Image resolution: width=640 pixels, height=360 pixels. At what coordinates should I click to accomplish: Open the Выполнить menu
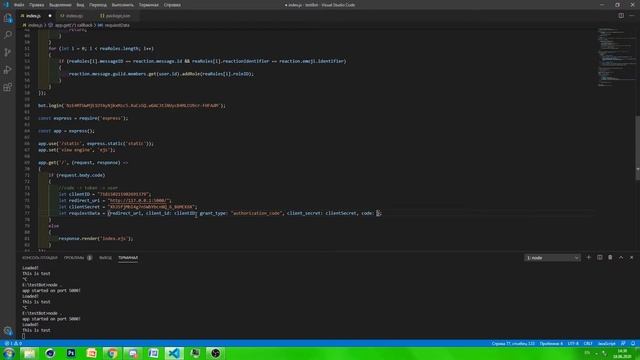point(122,5)
